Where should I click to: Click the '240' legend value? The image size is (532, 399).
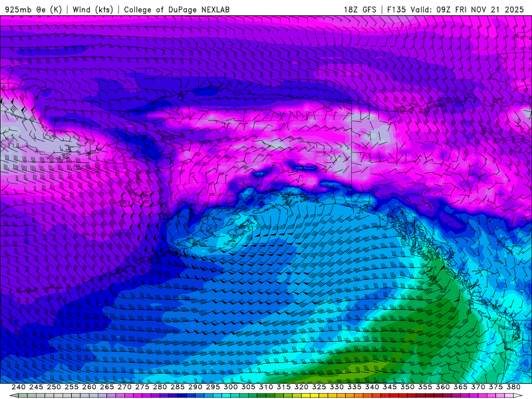(19, 387)
